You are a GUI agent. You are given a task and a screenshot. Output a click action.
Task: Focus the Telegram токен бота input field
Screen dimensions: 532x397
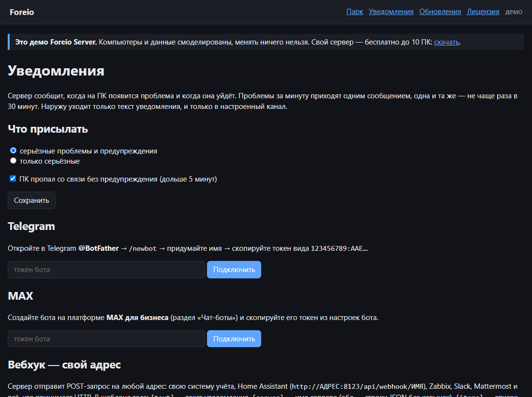[106, 270]
